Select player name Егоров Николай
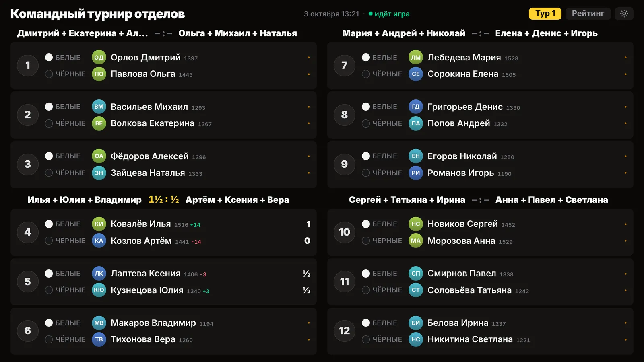 click(462, 156)
